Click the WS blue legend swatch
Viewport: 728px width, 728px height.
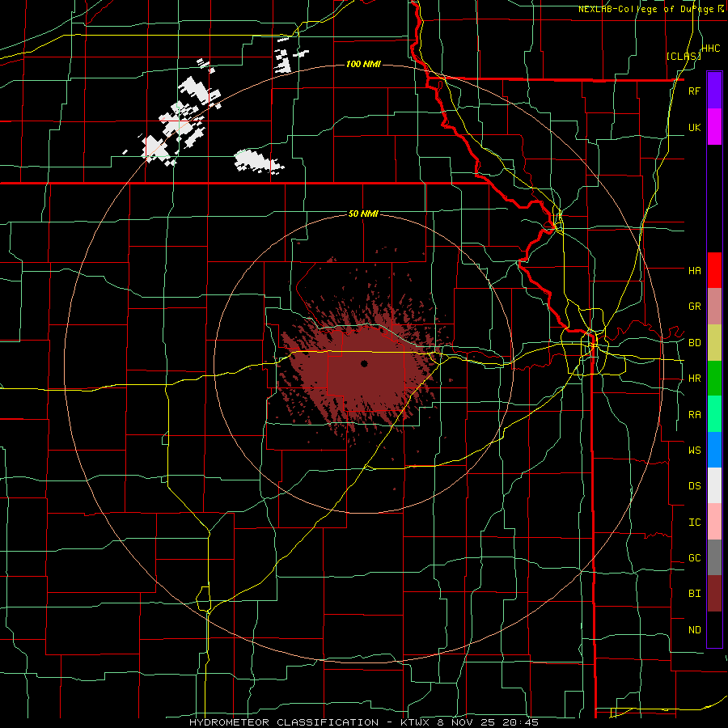click(x=714, y=450)
